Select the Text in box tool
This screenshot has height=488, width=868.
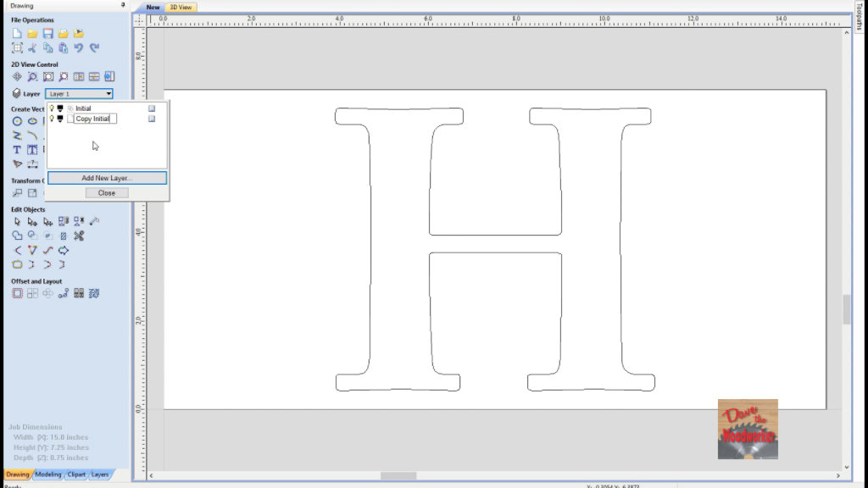tap(33, 150)
